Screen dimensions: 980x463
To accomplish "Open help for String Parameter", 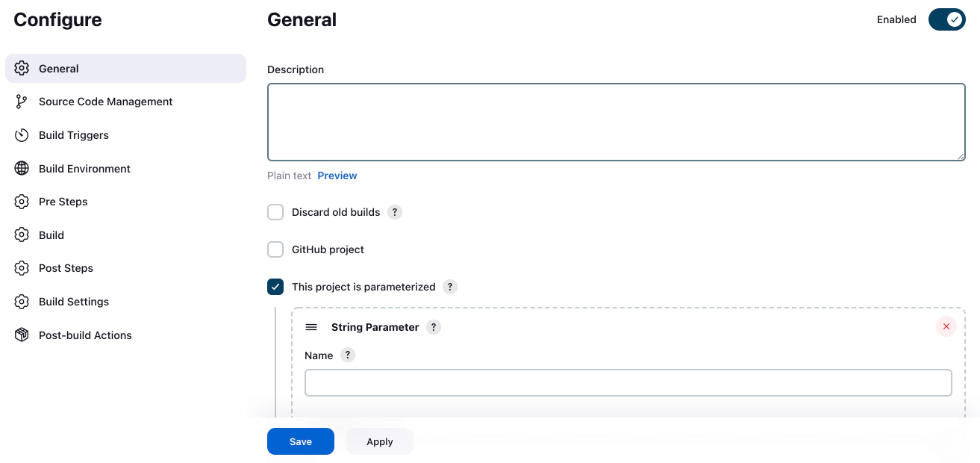I will point(434,327).
